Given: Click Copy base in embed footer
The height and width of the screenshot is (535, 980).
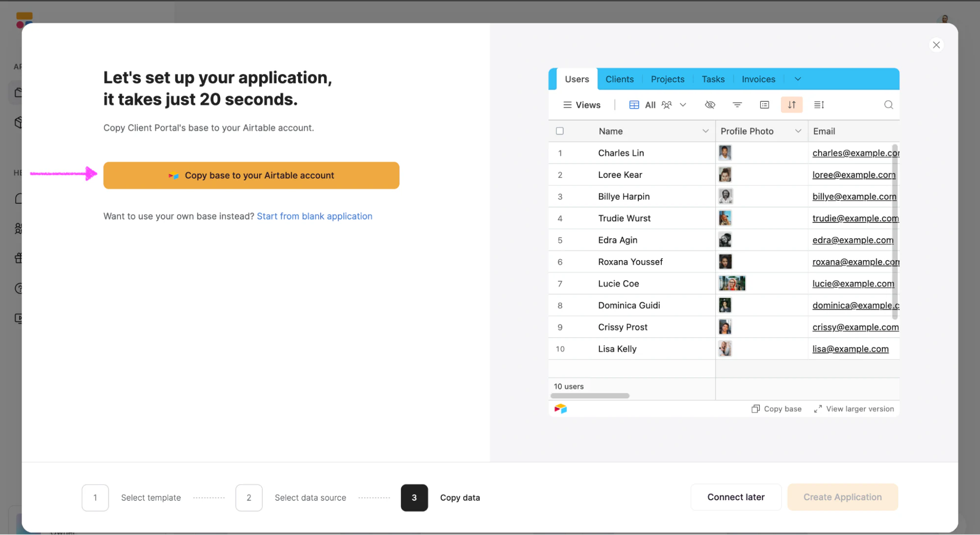Looking at the screenshot, I should 777,409.
